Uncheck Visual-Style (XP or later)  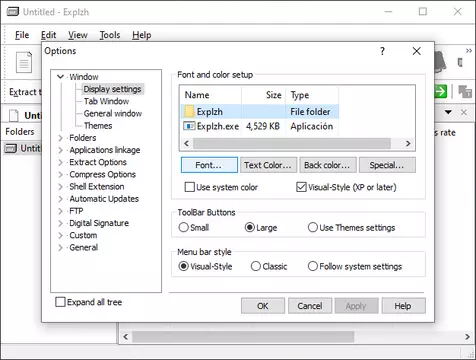(301, 187)
